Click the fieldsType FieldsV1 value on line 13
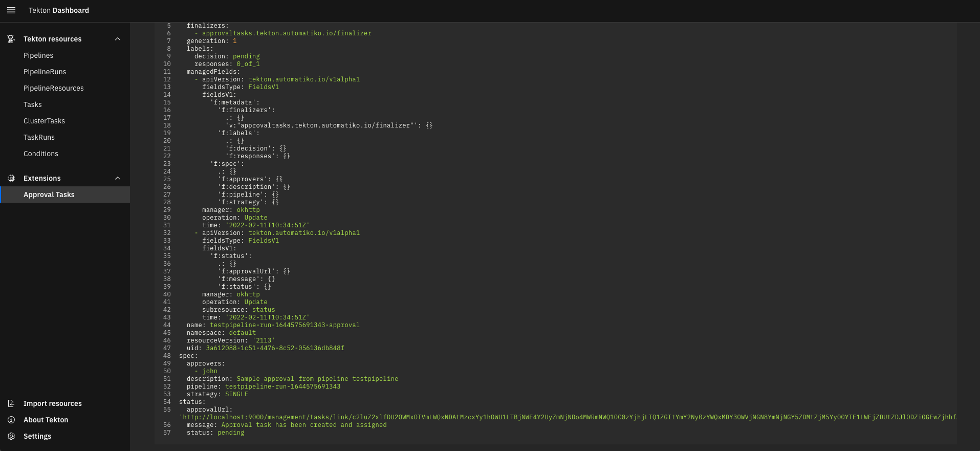This screenshot has width=980, height=451. (x=264, y=87)
